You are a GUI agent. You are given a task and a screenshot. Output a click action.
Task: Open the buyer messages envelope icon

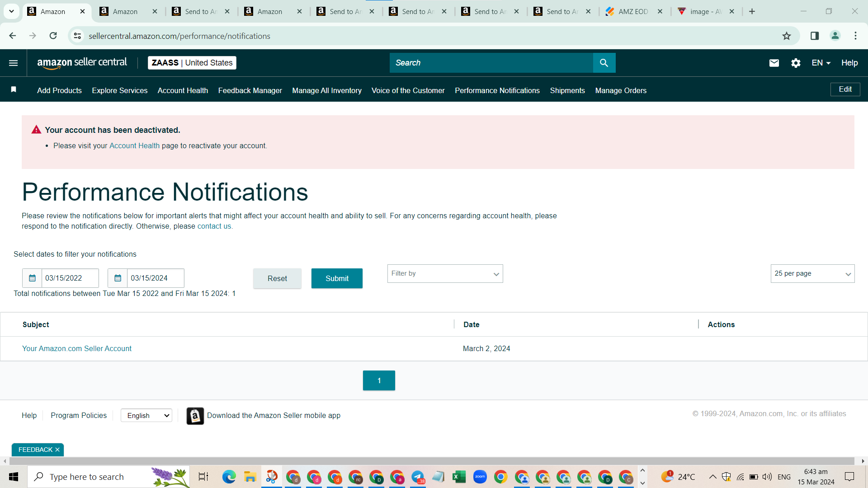pos(774,63)
